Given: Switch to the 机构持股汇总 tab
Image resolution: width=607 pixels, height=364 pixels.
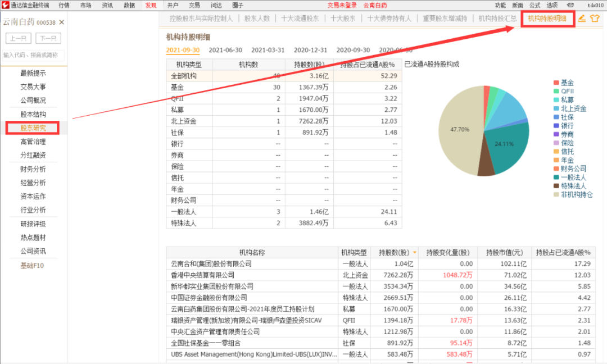Looking at the screenshot, I should tap(497, 19).
